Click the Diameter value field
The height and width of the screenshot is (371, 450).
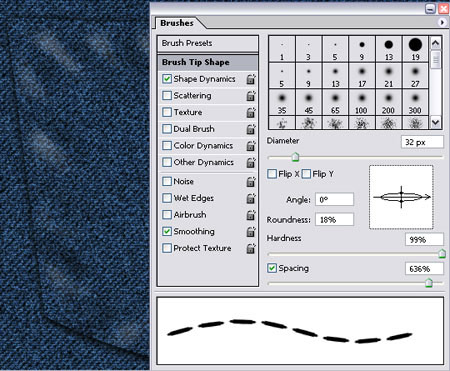pos(422,142)
